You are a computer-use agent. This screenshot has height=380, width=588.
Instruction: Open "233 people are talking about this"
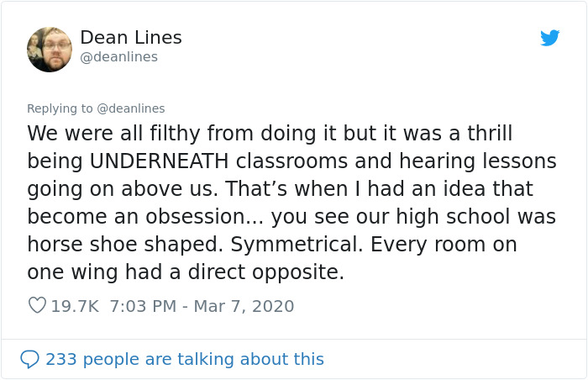click(x=184, y=359)
